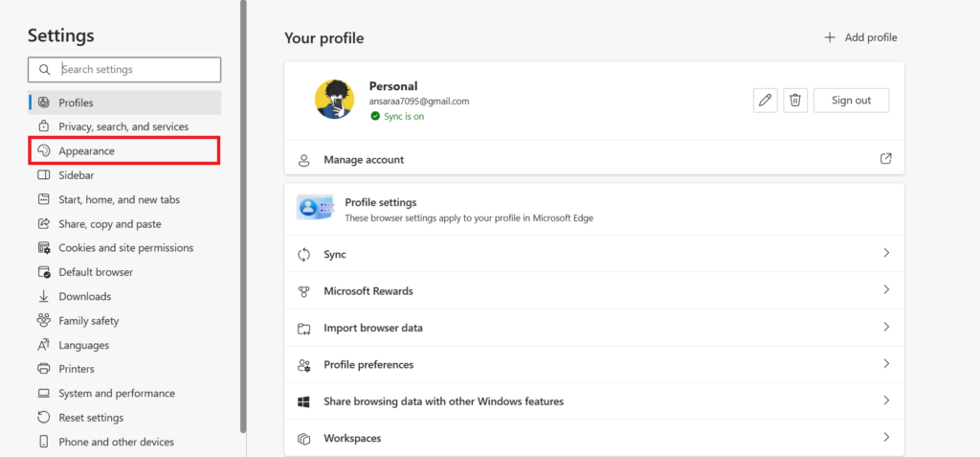Expand the Sync row chevron
This screenshot has width=980, height=457.
[x=886, y=253]
